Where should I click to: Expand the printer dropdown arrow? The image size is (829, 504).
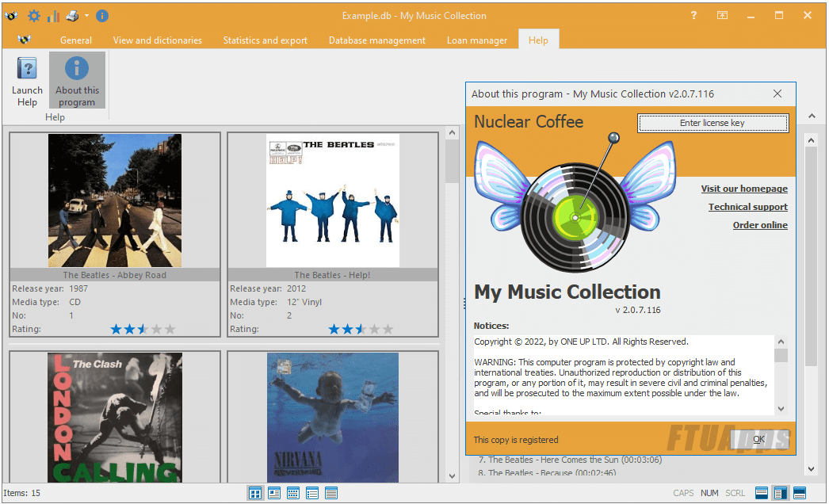click(x=86, y=15)
